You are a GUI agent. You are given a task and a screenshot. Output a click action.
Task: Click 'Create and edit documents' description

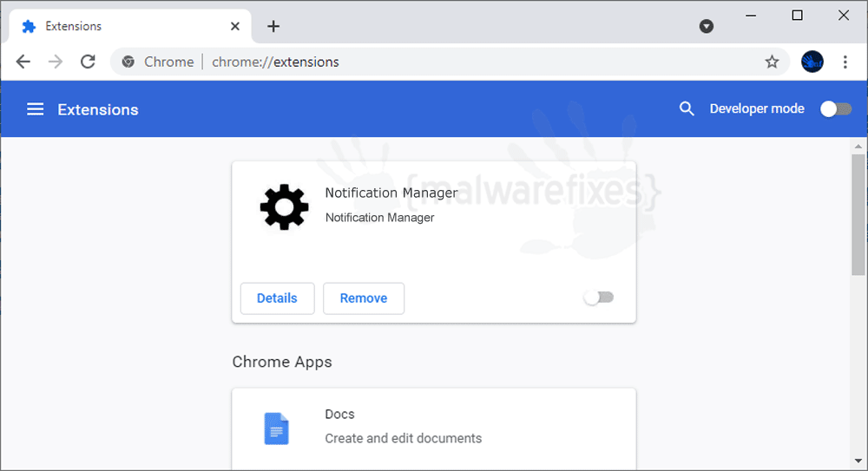click(x=403, y=438)
